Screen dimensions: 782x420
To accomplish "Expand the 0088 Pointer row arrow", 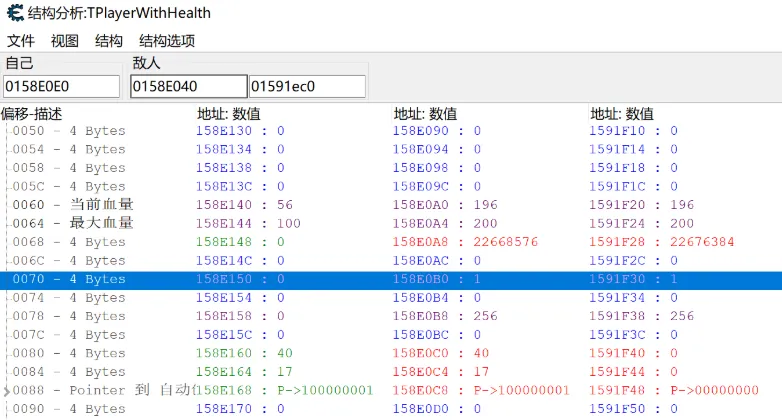I will [x=5, y=390].
